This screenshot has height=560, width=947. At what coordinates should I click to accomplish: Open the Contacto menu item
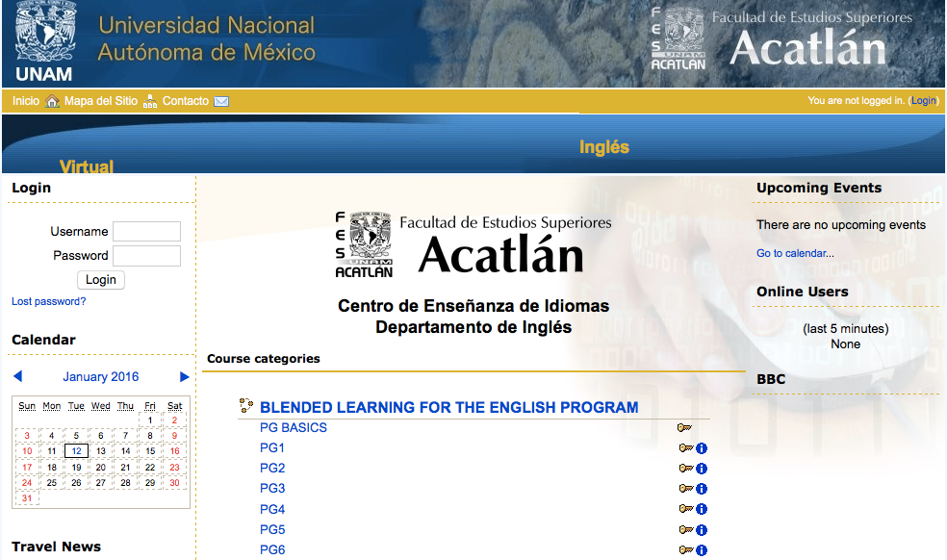coord(186,101)
